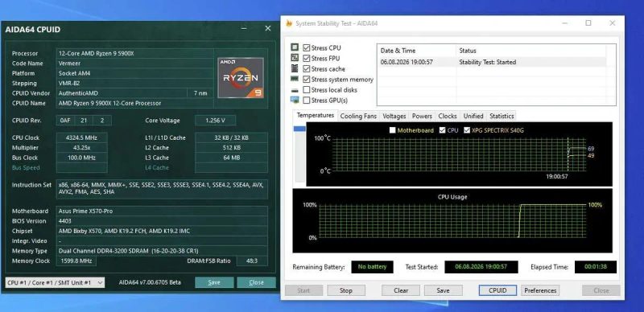
Task: Click the No battery indicator
Action: pos(372,267)
